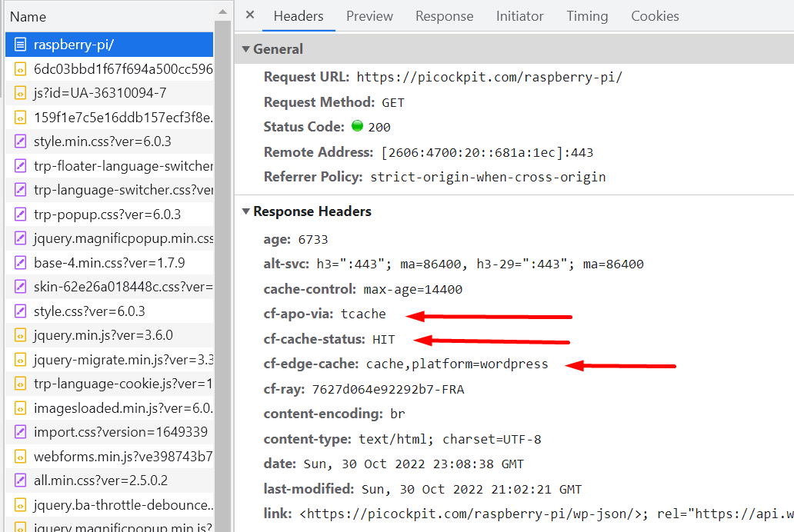Switch to the Preview tab
Screen dimensions: 794x532
(x=369, y=16)
